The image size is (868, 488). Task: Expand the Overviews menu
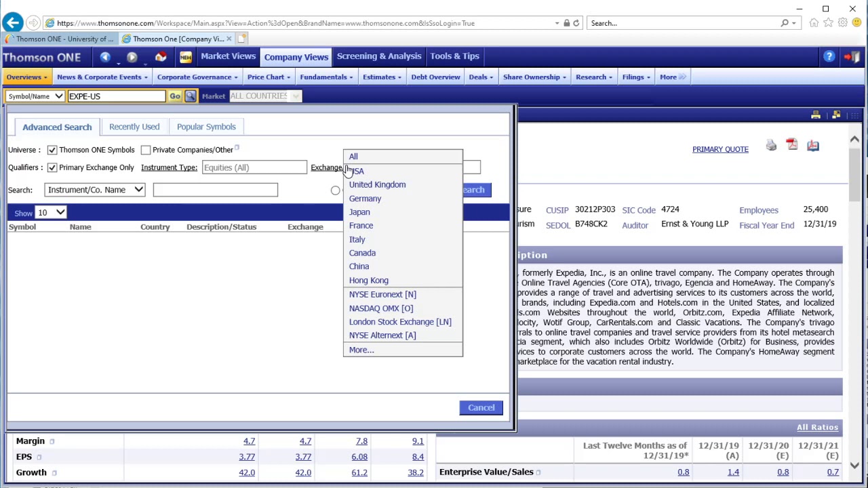click(x=26, y=77)
